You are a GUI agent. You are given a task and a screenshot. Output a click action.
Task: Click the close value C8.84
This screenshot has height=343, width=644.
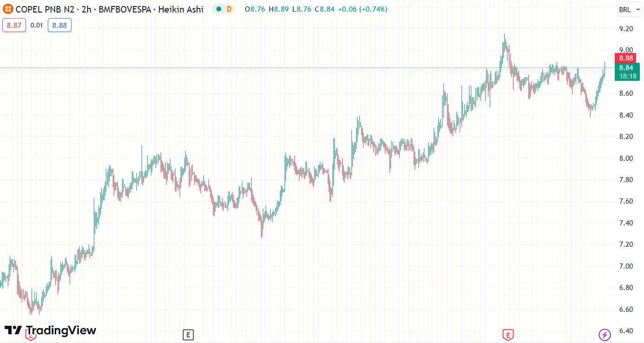coord(325,9)
